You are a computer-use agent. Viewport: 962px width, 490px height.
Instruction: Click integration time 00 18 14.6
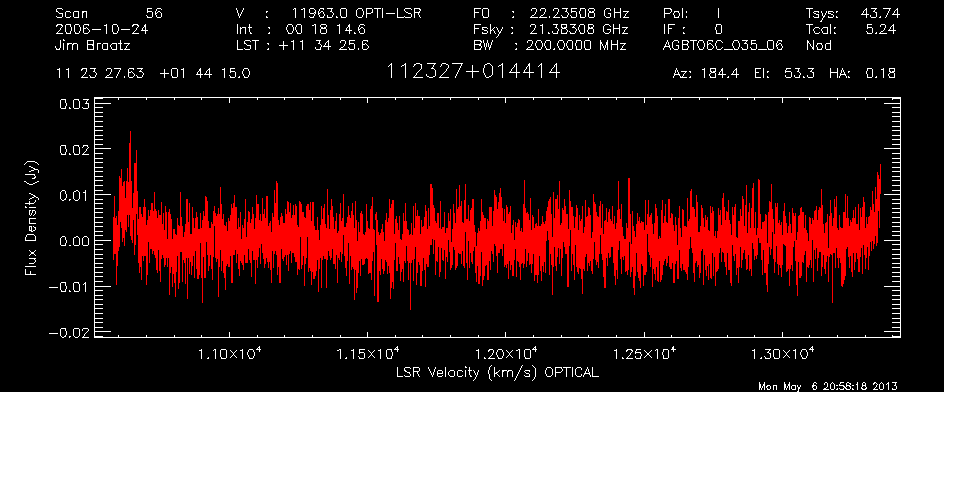[326, 29]
